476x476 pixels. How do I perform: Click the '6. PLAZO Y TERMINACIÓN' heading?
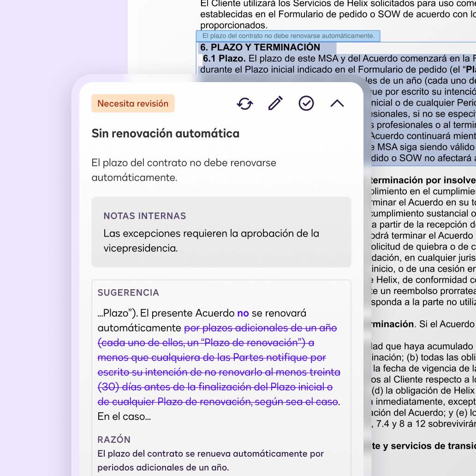(x=260, y=48)
